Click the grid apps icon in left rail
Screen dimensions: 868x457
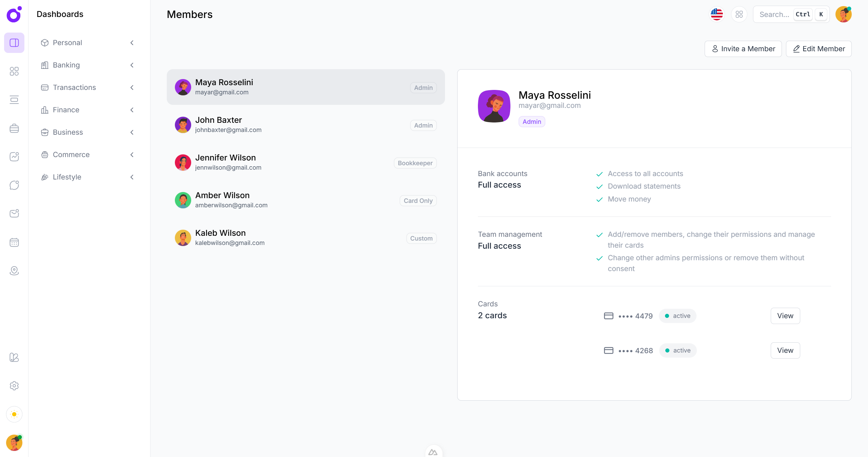pyautogui.click(x=14, y=71)
